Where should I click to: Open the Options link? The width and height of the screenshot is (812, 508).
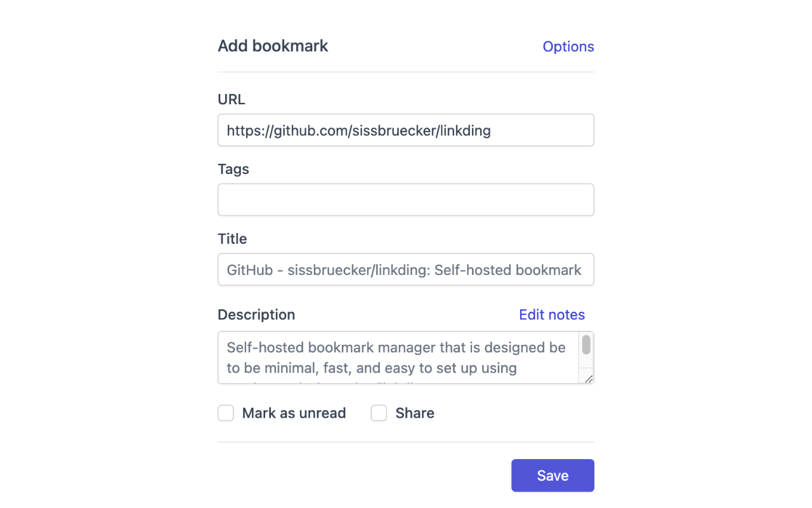pyautogui.click(x=568, y=46)
